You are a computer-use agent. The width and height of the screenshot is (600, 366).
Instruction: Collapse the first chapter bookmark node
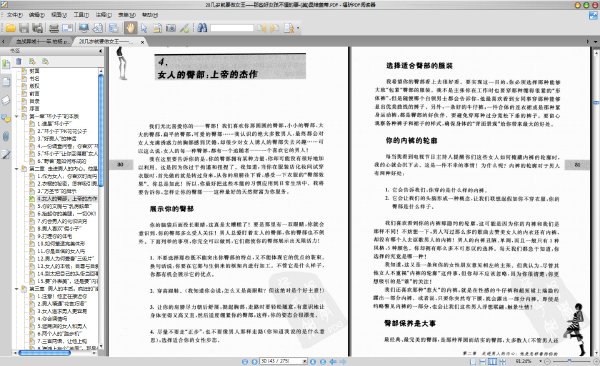17,116
